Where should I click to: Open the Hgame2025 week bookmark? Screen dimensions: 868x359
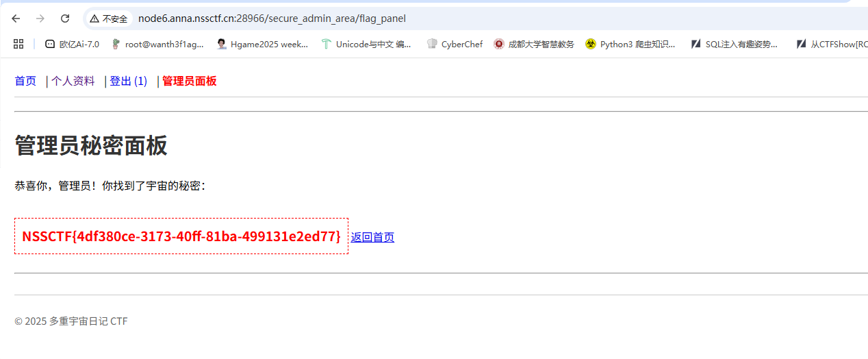click(x=263, y=44)
